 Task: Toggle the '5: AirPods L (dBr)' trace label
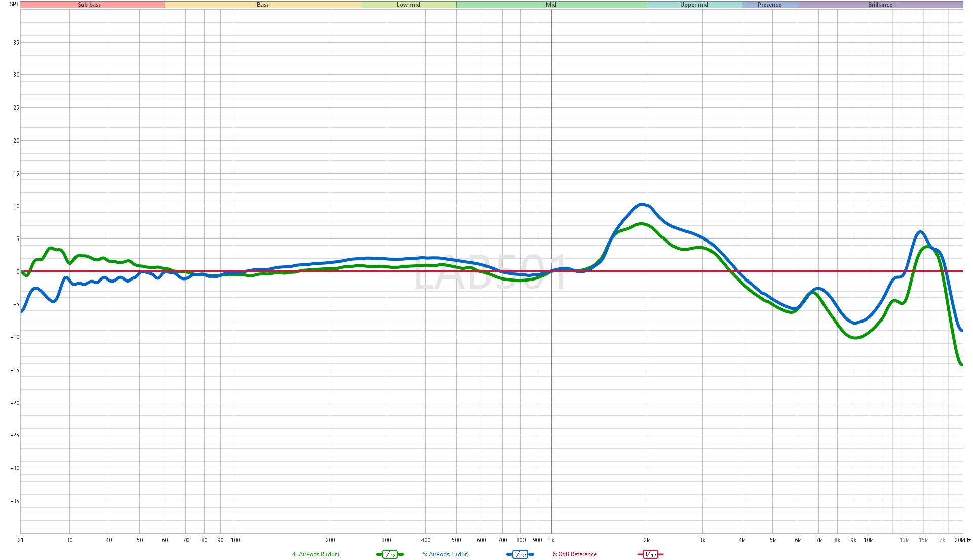coord(445,554)
